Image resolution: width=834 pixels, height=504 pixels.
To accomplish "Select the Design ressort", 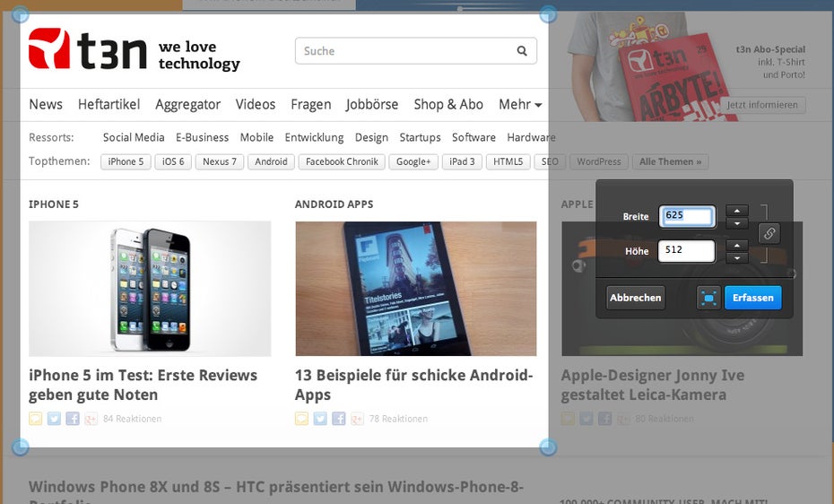I will [x=371, y=138].
